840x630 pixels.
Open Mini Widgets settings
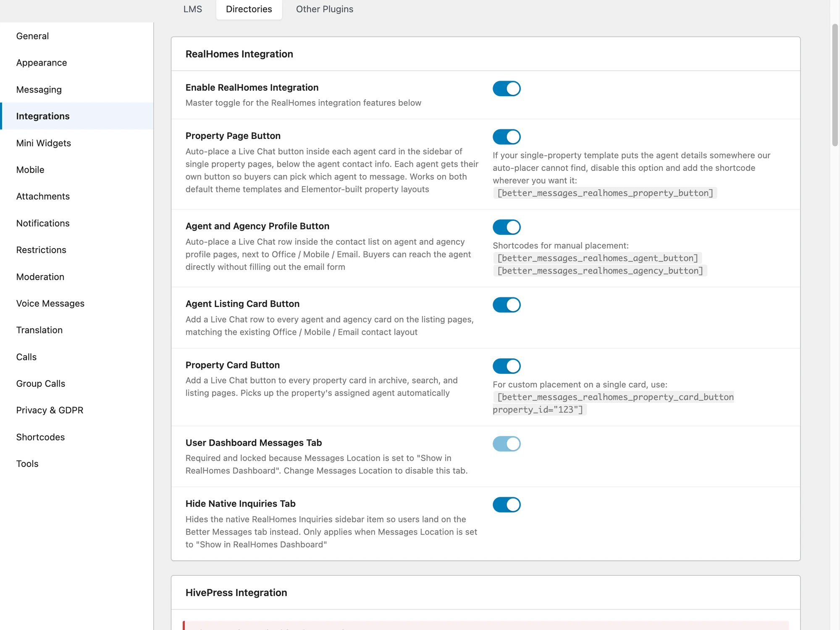pyautogui.click(x=77, y=143)
